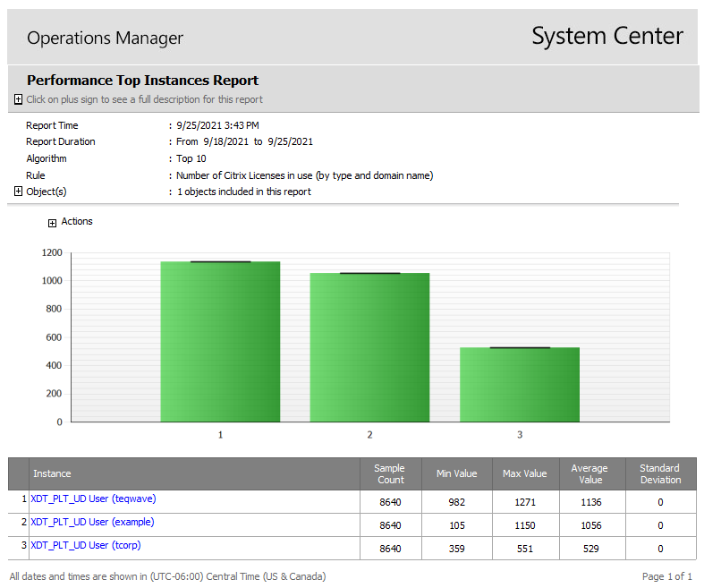
Task: Open XDT_PLT_UD User (example) instance link
Action: [x=92, y=523]
